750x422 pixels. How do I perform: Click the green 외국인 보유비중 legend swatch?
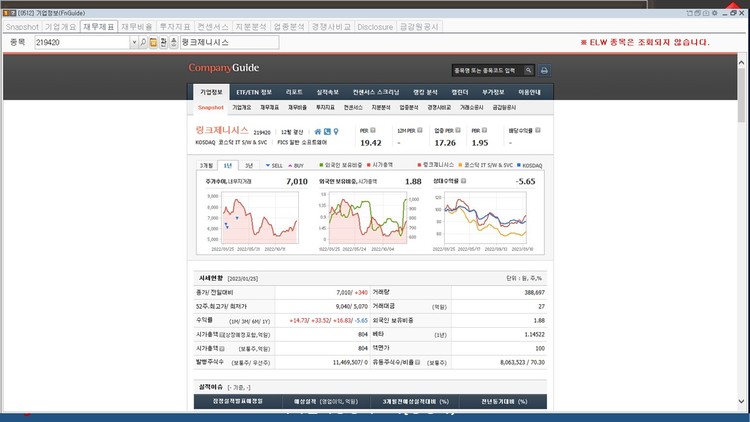(x=321, y=165)
